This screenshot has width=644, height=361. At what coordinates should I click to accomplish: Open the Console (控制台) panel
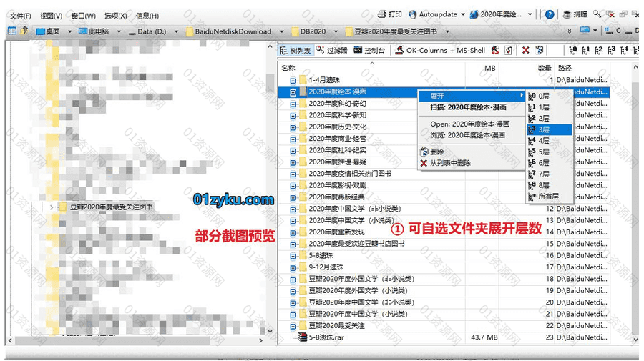(369, 50)
